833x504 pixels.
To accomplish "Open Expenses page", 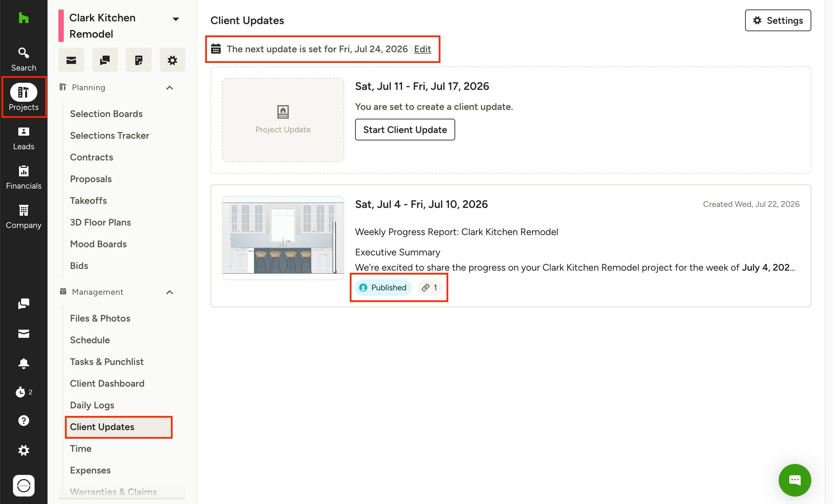I will click(x=90, y=470).
